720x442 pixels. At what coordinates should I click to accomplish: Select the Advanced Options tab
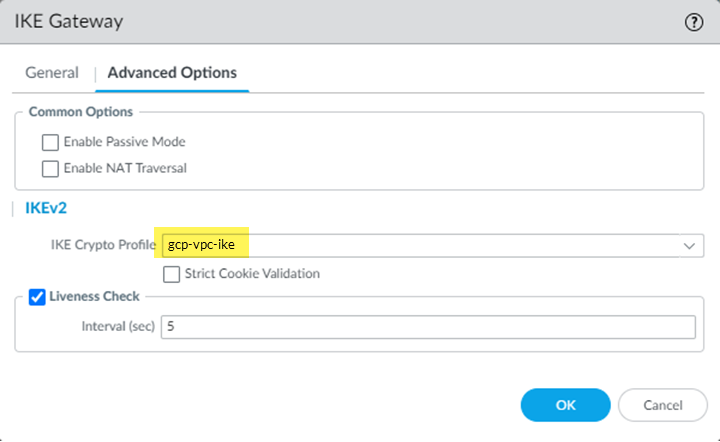coord(172,73)
